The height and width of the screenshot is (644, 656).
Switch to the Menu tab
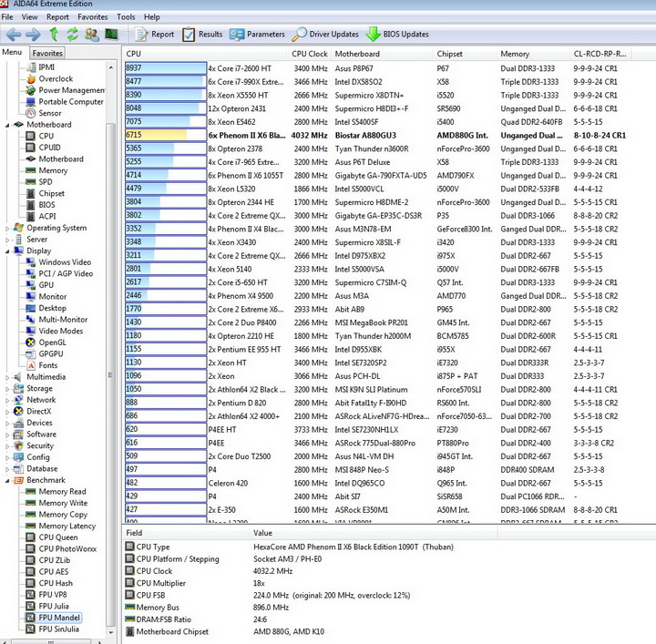click(12, 52)
